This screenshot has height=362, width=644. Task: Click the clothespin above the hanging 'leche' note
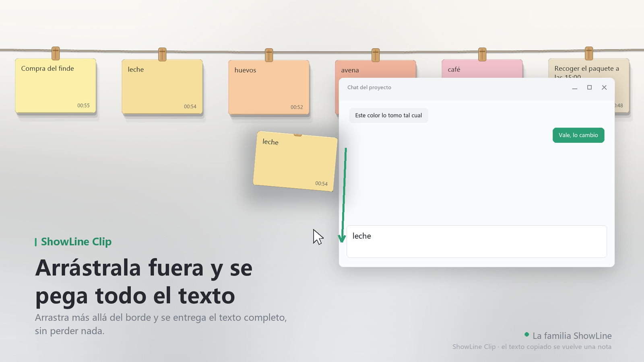(162, 54)
